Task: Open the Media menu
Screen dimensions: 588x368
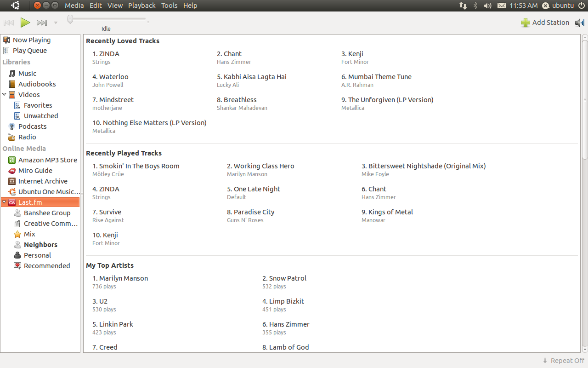Action: [x=74, y=6]
